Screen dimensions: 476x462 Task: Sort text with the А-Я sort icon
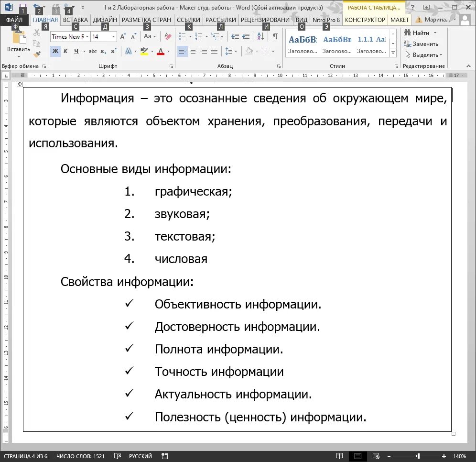tap(260, 36)
